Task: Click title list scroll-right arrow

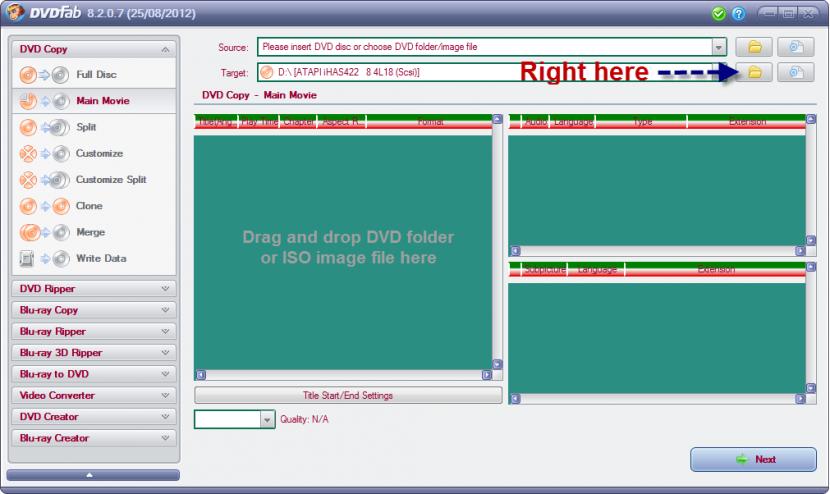Action: (x=487, y=375)
